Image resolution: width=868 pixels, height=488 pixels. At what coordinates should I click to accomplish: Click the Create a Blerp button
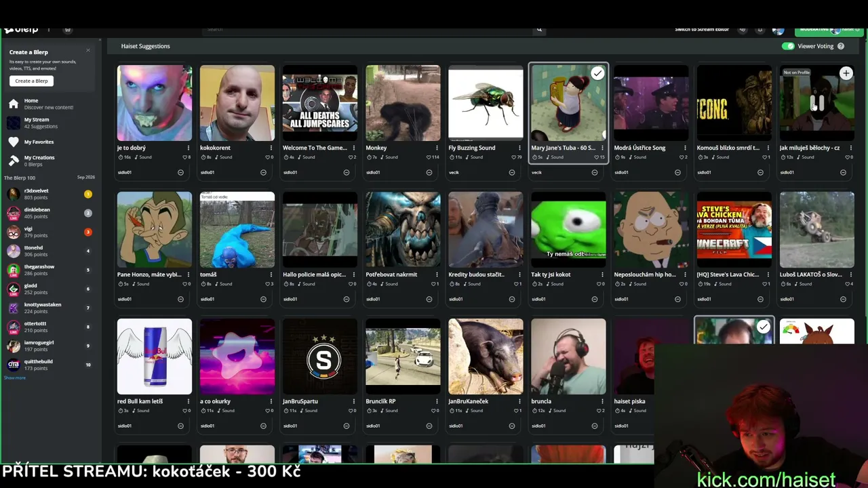(32, 81)
